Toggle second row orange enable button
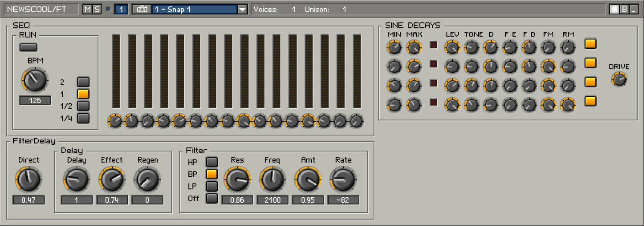Image resolution: width=644 pixels, height=226 pixels. [590, 63]
